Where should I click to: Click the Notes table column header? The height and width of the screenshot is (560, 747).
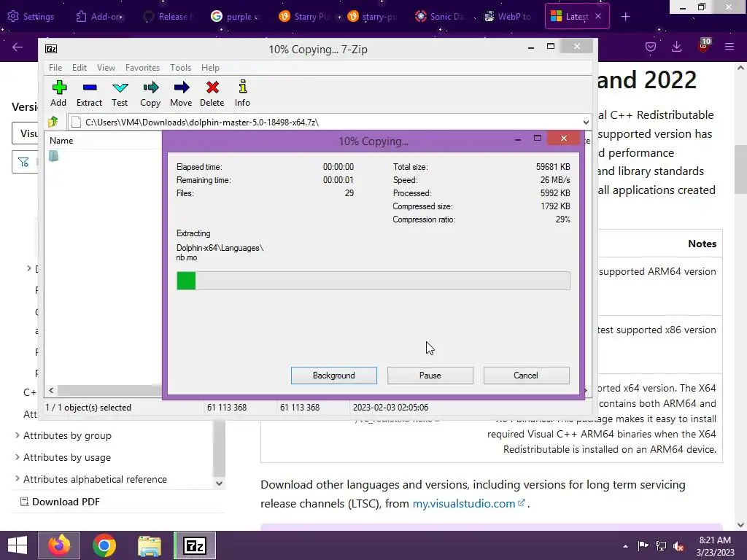click(702, 244)
